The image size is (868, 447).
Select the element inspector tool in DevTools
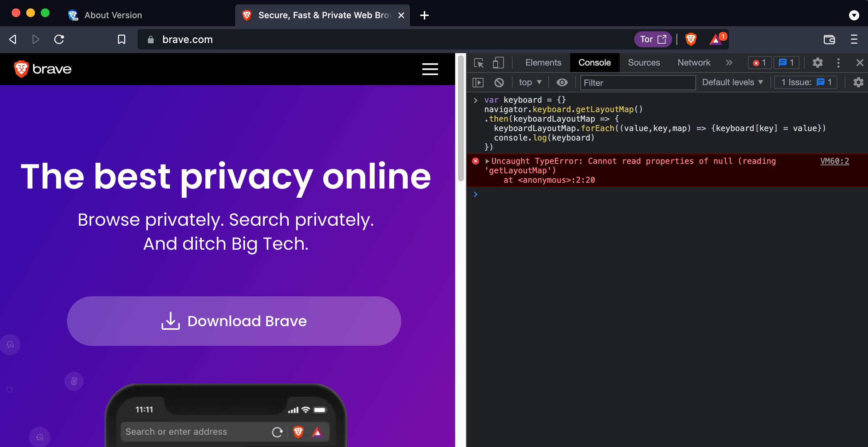tap(479, 63)
